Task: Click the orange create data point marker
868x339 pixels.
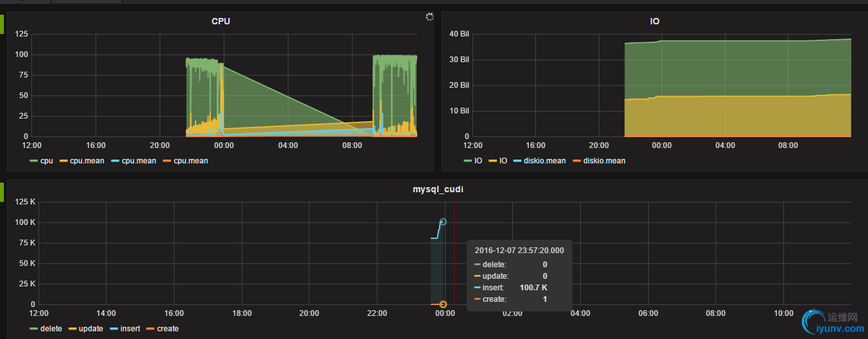Action: point(443,304)
